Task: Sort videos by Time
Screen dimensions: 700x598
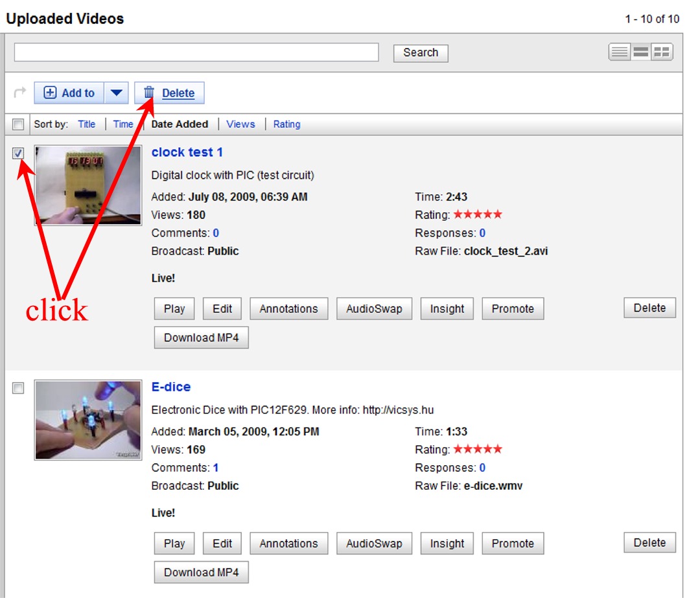Action: [x=123, y=124]
